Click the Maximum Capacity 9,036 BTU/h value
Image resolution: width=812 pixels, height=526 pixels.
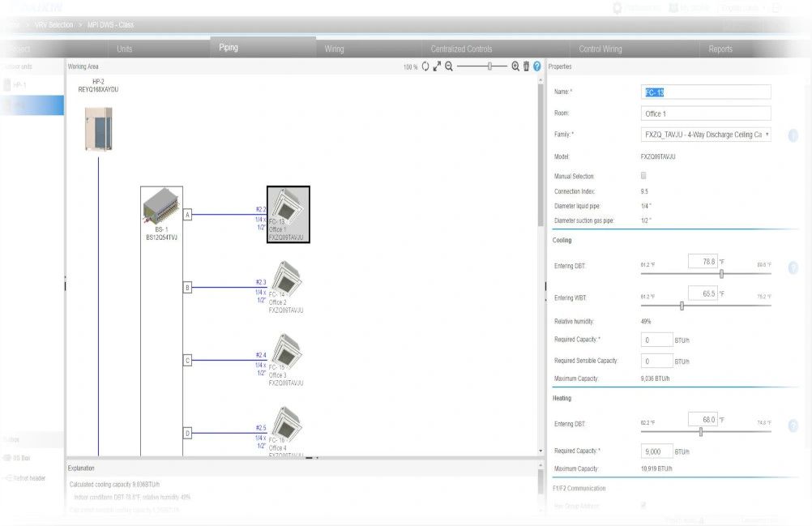coord(655,378)
